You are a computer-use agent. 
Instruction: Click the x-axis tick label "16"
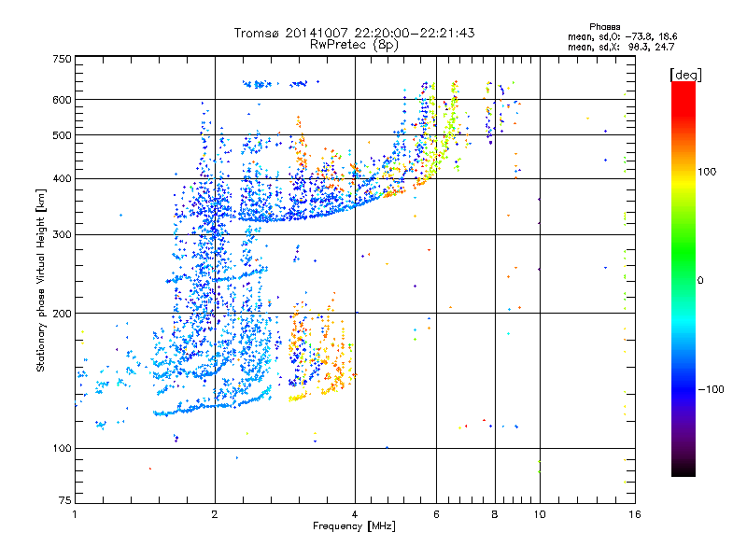click(x=635, y=514)
